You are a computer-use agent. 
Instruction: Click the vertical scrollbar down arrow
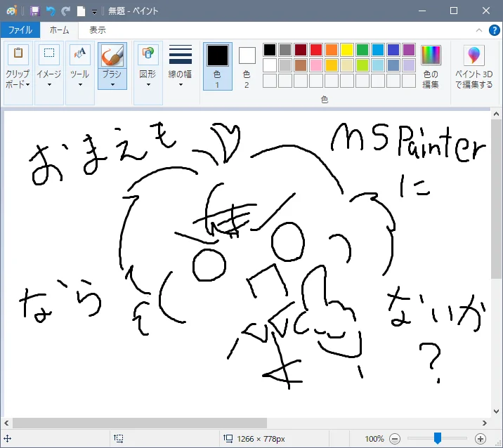point(496,411)
